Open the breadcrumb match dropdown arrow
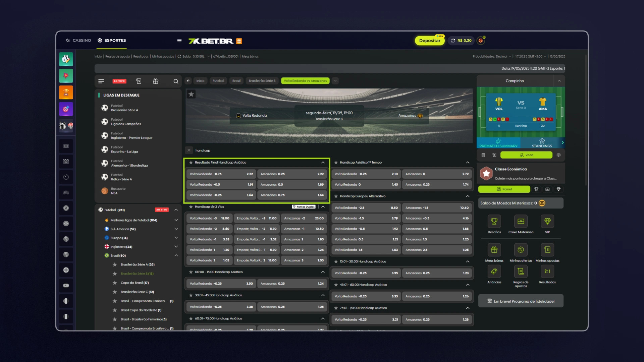Screen dimensions: 644x362 (335, 81)
